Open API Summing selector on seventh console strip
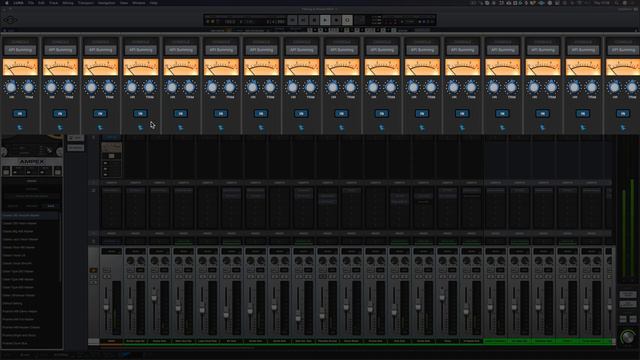This screenshot has height=360, width=640. 261,50
